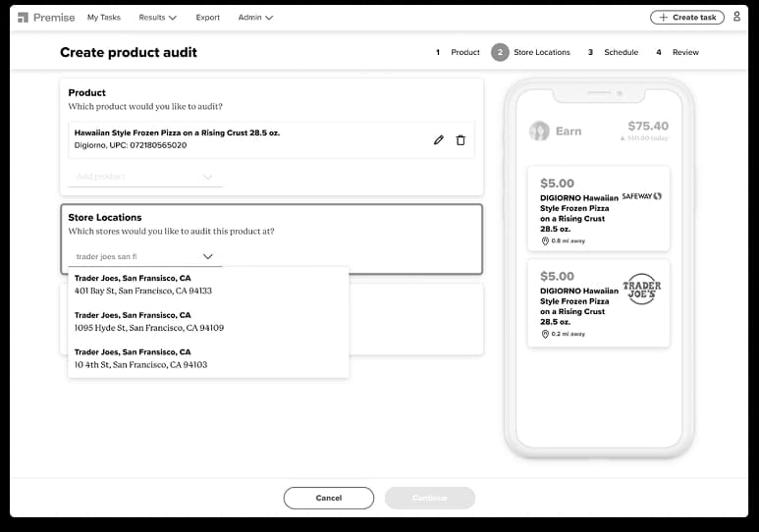This screenshot has width=759, height=532.
Task: Click the Trader Joe's logo in phone preview
Action: (641, 289)
